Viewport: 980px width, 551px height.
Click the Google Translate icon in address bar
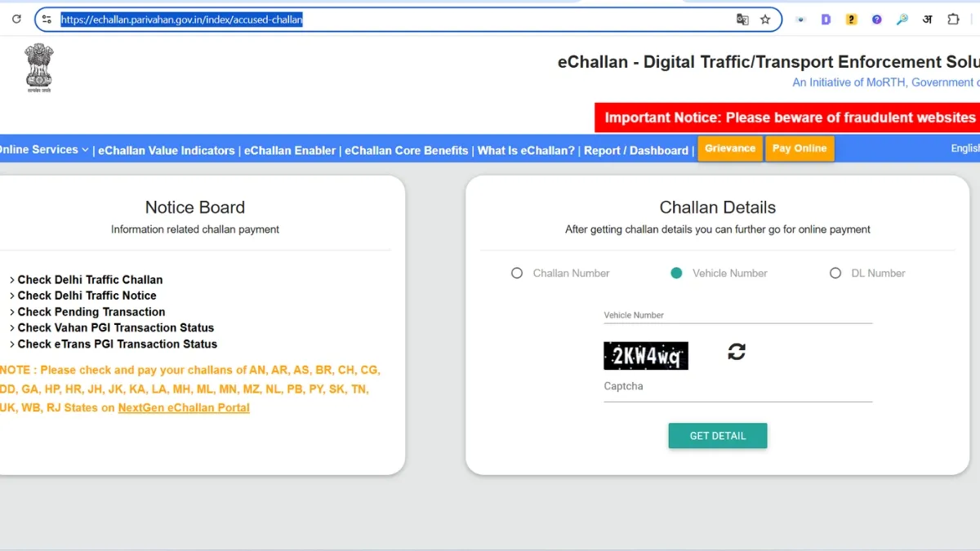[742, 20]
